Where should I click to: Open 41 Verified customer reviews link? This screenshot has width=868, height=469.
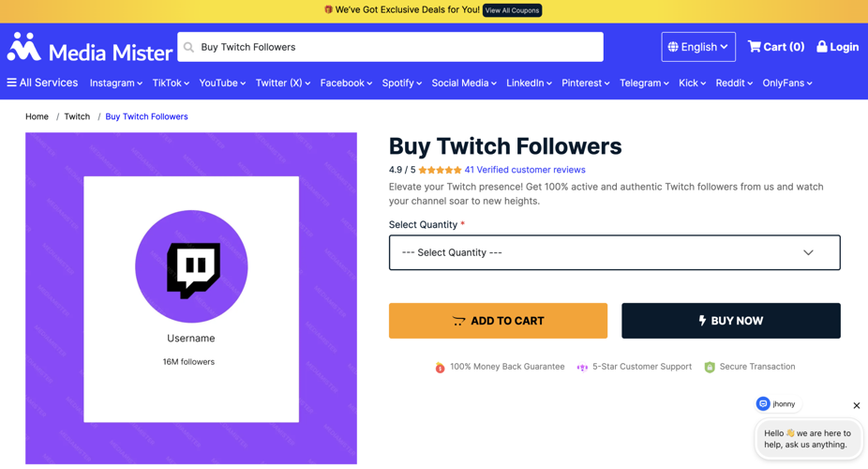[x=525, y=170]
